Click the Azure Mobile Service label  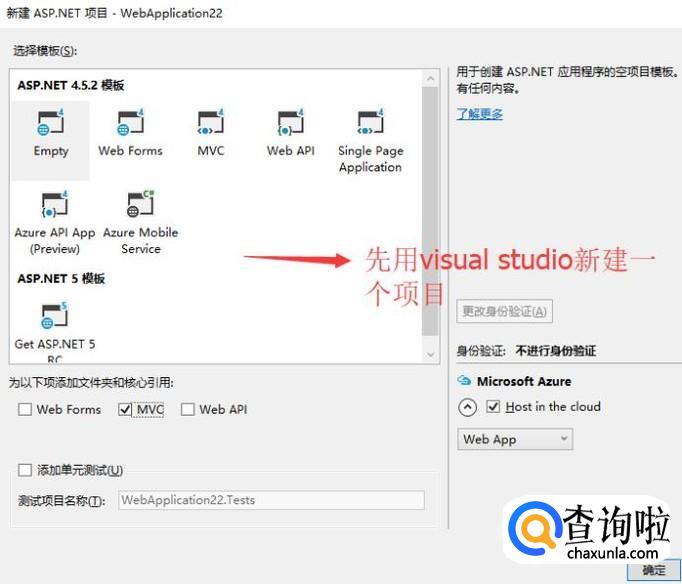pyautogui.click(x=140, y=240)
